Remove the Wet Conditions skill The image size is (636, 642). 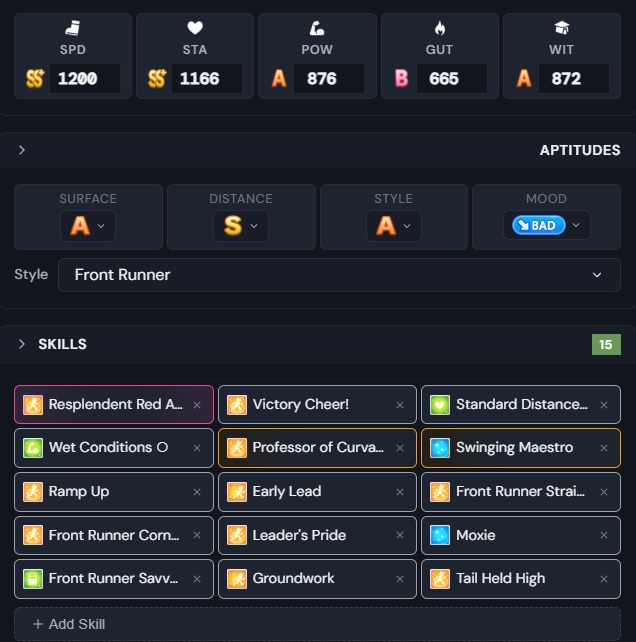pyautogui.click(x=197, y=448)
